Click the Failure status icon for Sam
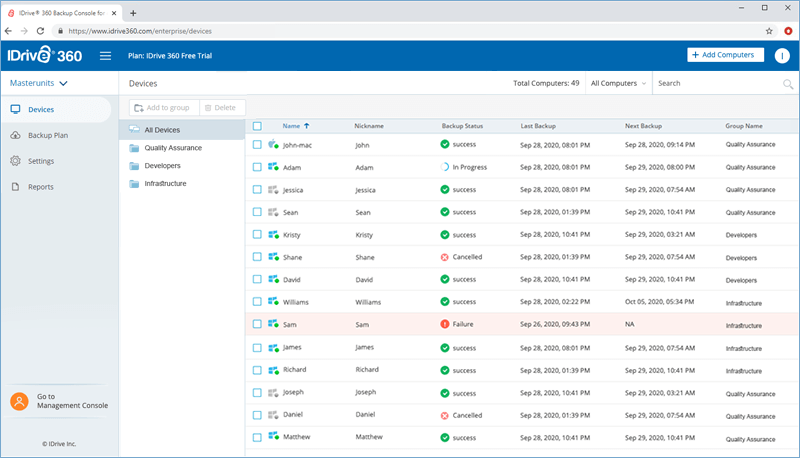Viewport: 800px width, 458px height. pyautogui.click(x=444, y=324)
